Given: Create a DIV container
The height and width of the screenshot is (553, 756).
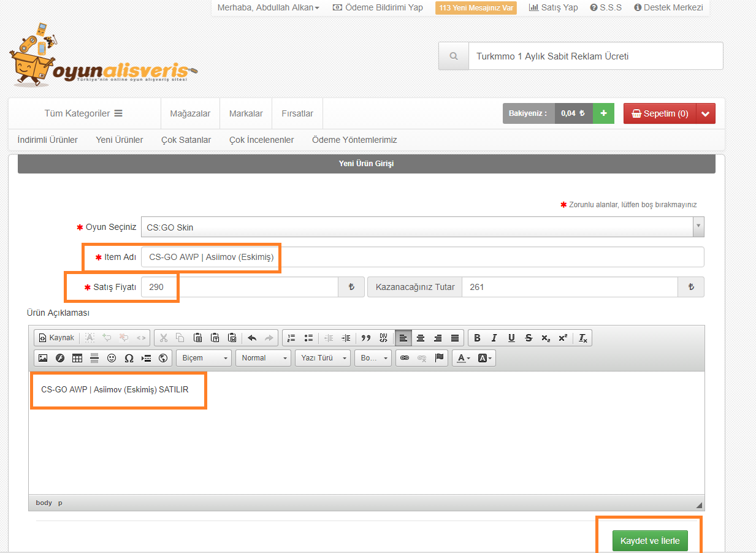Looking at the screenshot, I should [x=383, y=338].
